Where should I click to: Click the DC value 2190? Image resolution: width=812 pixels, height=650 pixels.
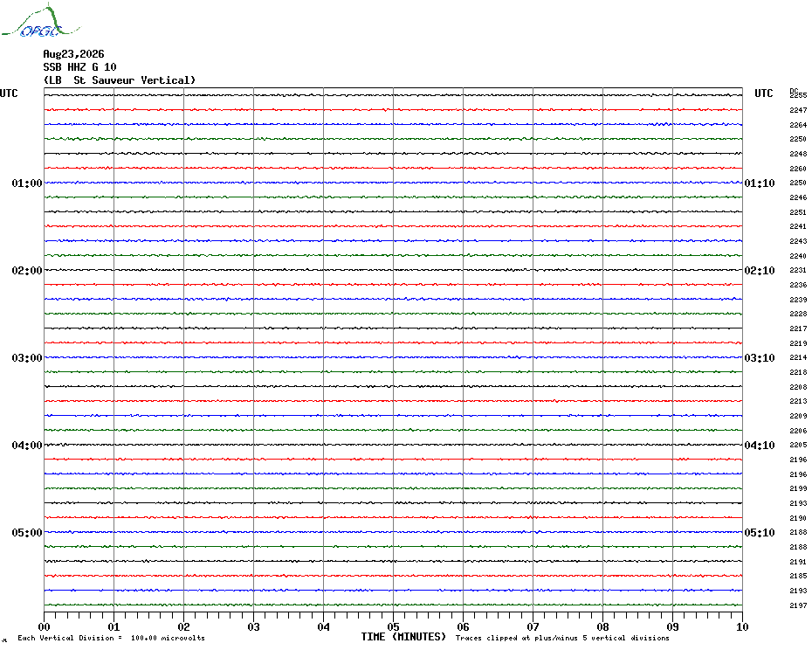[798, 518]
